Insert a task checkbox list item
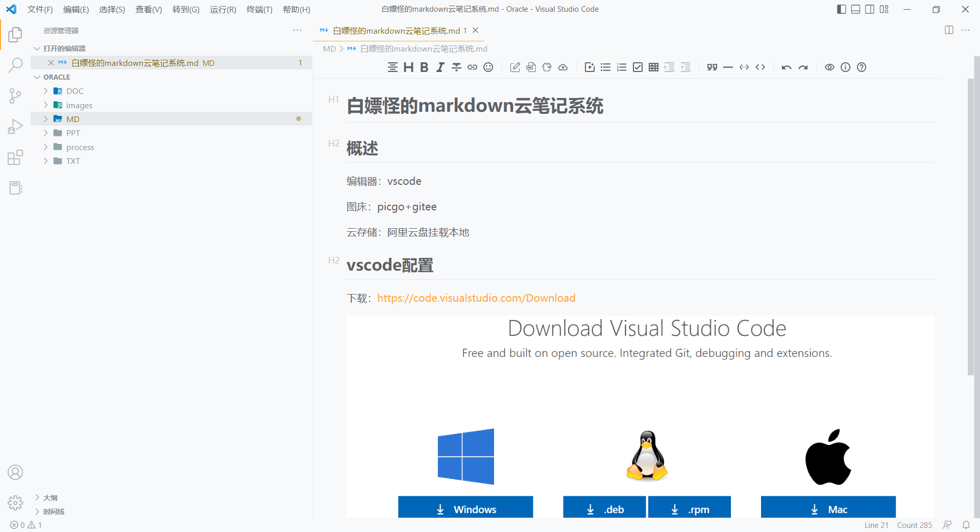The width and height of the screenshot is (980, 532). (x=638, y=67)
